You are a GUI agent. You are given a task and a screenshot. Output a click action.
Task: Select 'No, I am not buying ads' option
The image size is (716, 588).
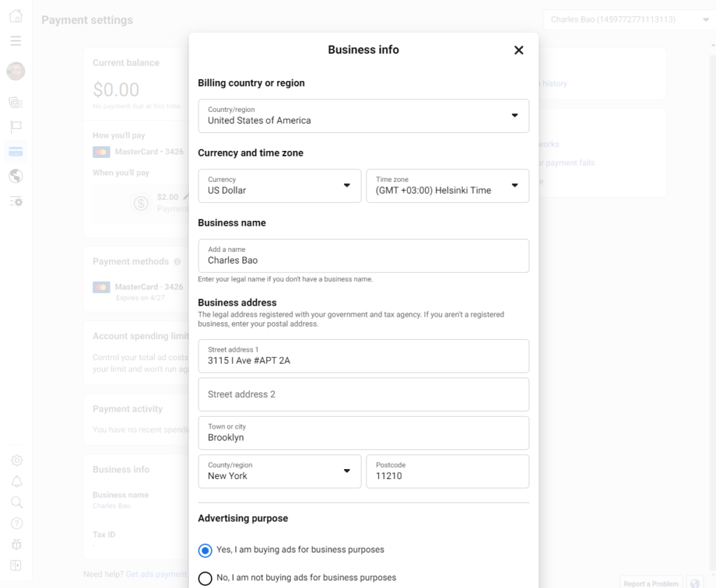pyautogui.click(x=205, y=578)
